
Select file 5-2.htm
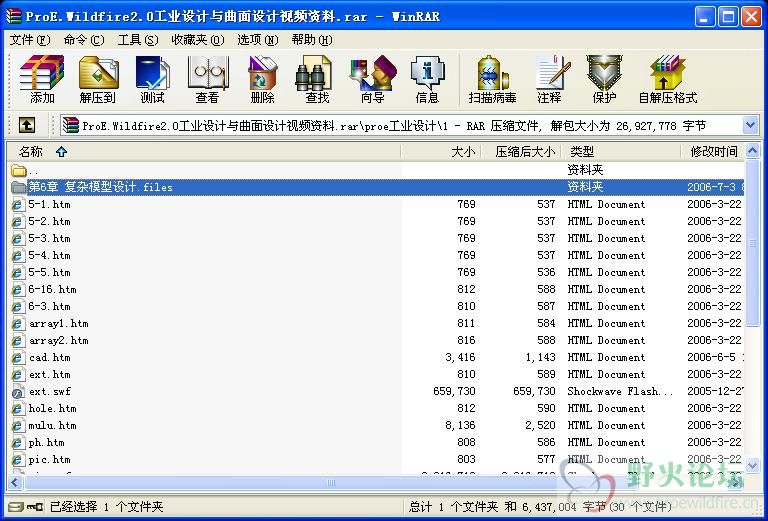click(x=49, y=221)
